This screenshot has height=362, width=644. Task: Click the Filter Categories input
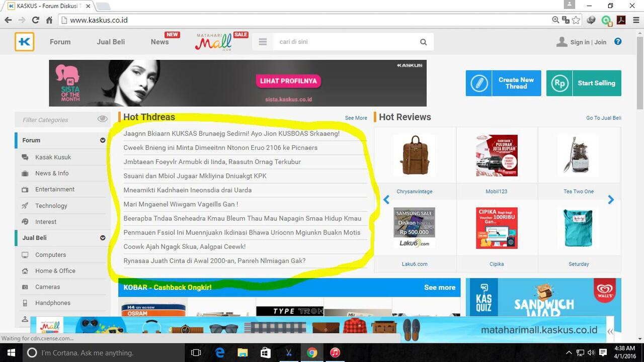click(x=56, y=120)
